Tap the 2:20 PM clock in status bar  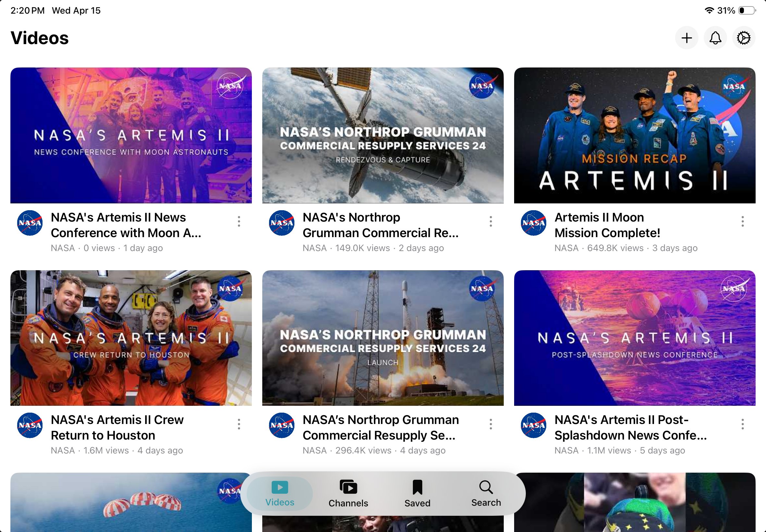click(28, 11)
